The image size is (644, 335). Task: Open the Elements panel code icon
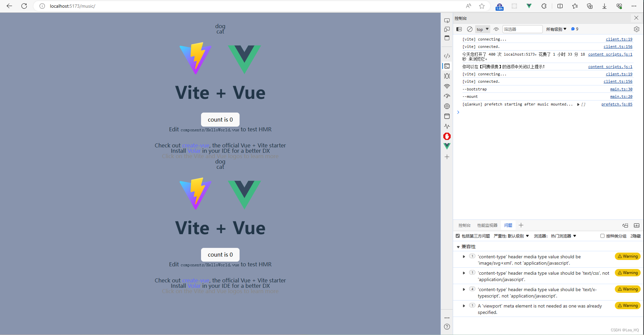[x=447, y=56]
